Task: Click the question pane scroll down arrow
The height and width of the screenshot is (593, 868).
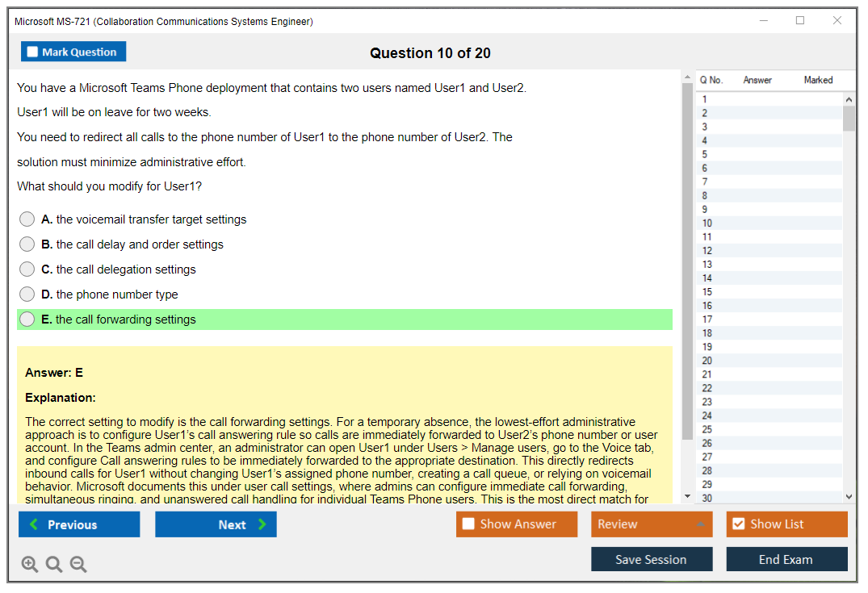Action: pos(687,496)
